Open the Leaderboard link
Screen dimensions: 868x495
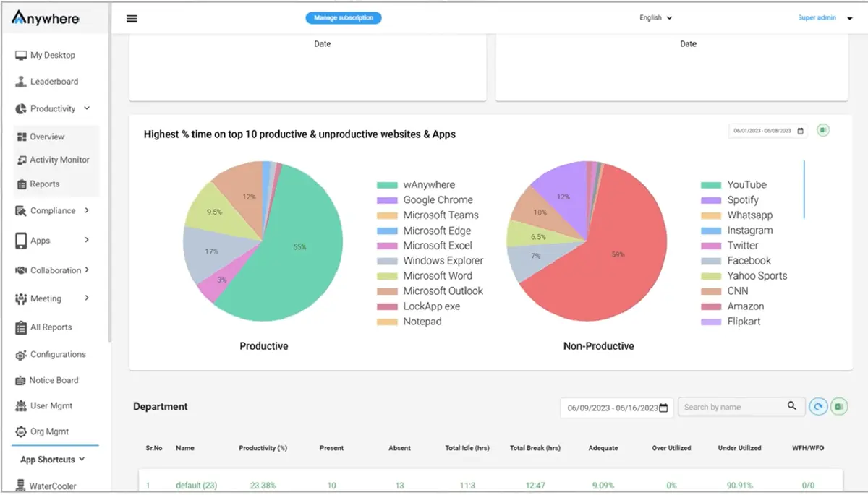tap(54, 82)
